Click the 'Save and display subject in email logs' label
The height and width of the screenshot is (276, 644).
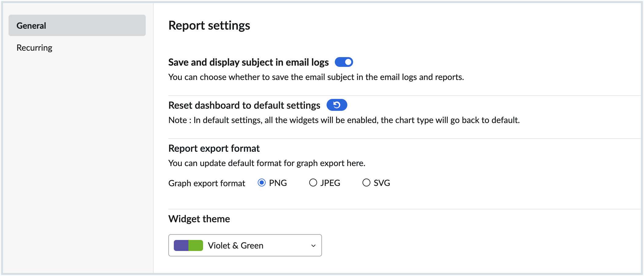point(248,62)
